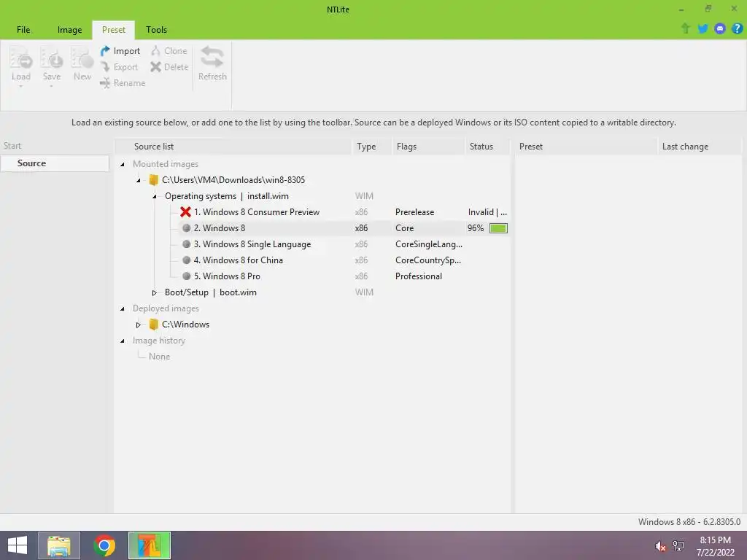This screenshot has height=560, width=747.
Task: Click the Status column header
Action: click(x=487, y=146)
